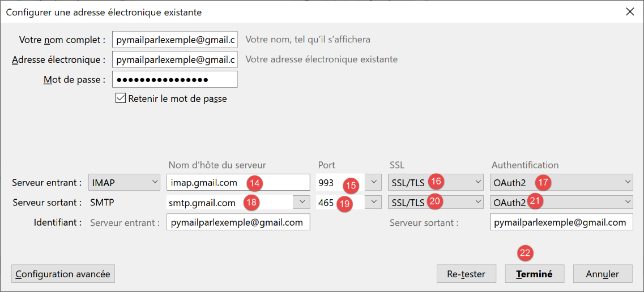Click the outgoing server identifiant field
This screenshot has width=644, height=292.
coord(561,222)
